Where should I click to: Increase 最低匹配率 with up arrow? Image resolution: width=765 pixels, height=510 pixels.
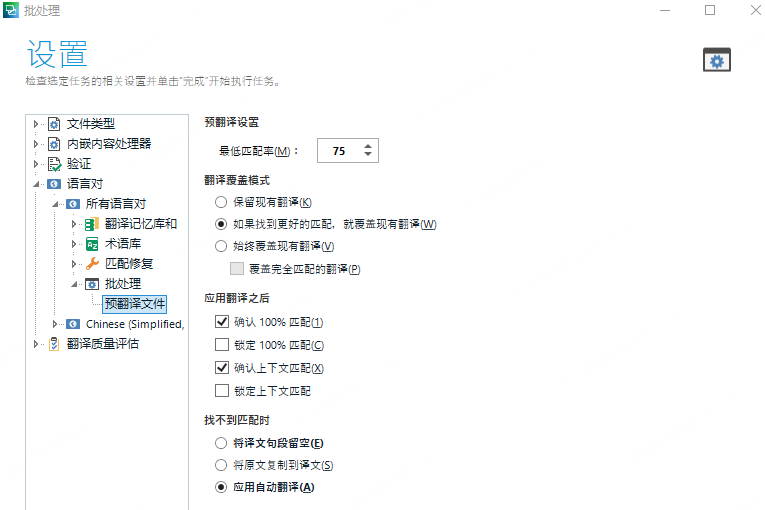(x=368, y=146)
